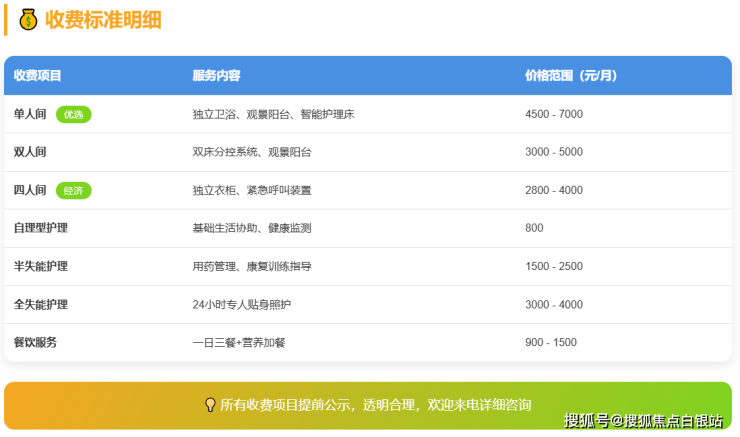Click the 价格范围（元/月） column header
The image size is (740, 437).
tap(570, 76)
